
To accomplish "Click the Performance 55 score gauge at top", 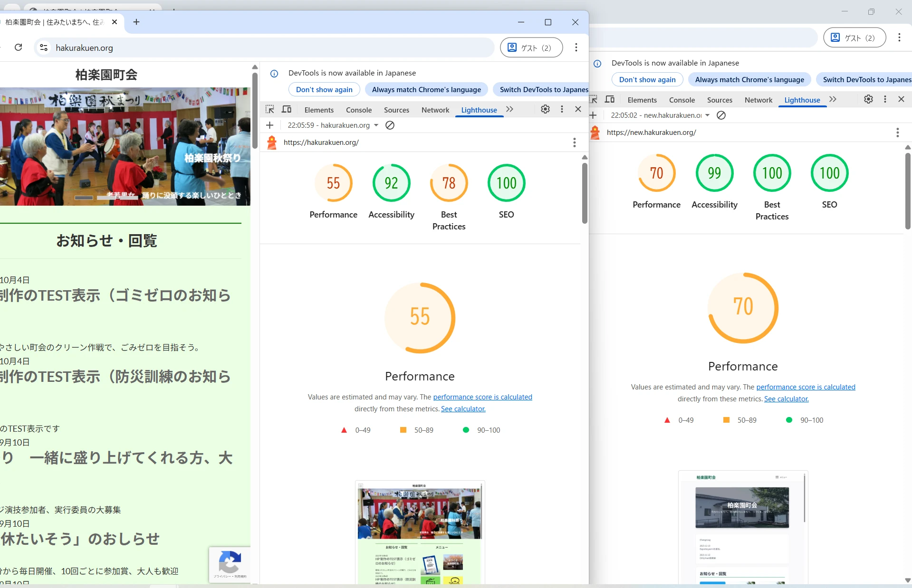I will coord(333,183).
